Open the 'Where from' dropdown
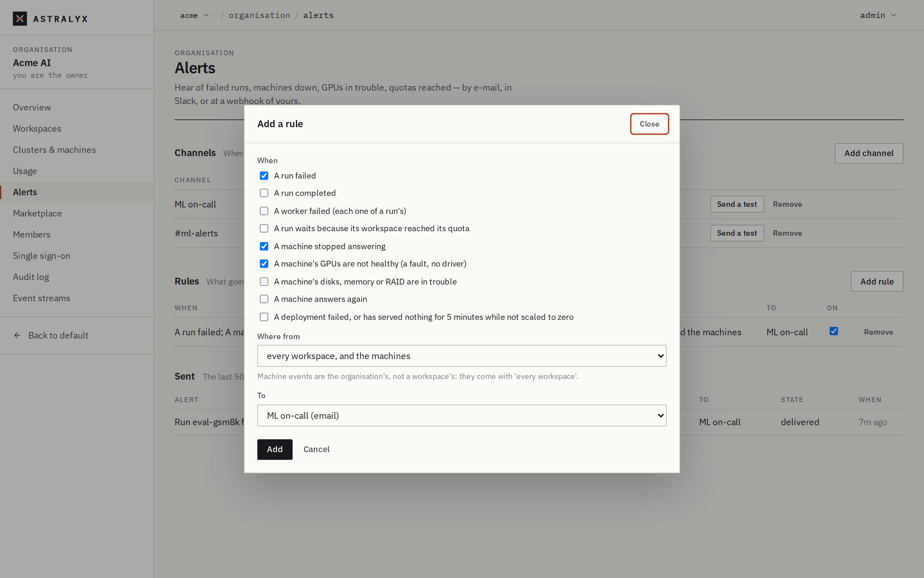This screenshot has width=924, height=578. [x=462, y=356]
